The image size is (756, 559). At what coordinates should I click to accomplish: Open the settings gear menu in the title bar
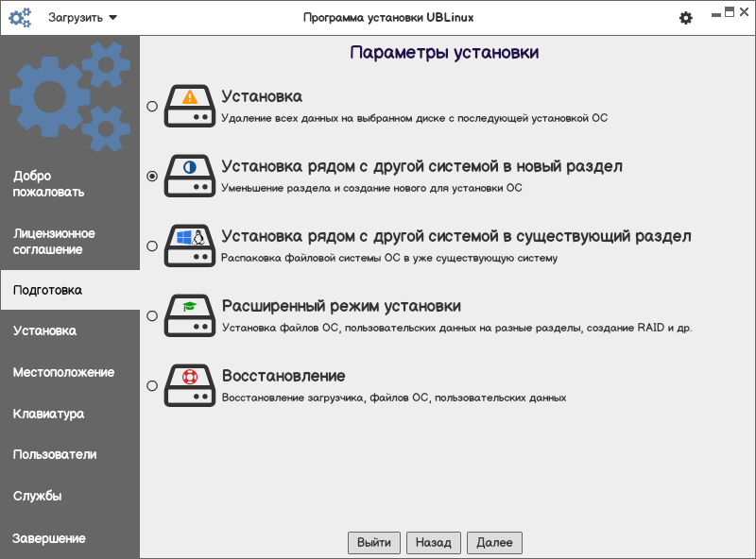(686, 18)
